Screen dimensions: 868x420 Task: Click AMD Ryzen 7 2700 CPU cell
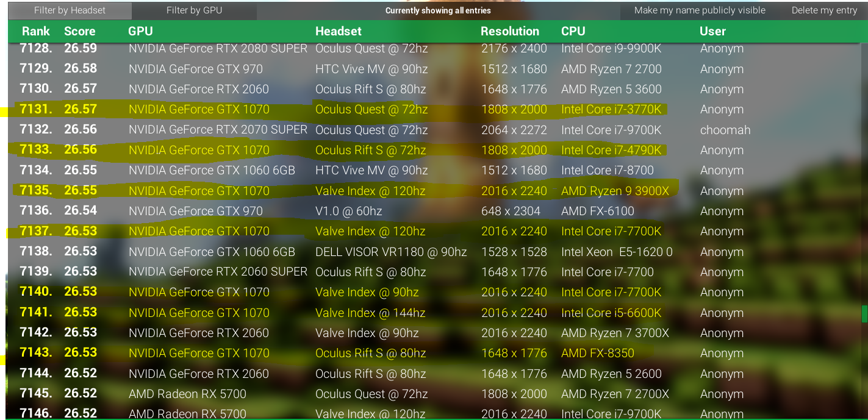[611, 69]
